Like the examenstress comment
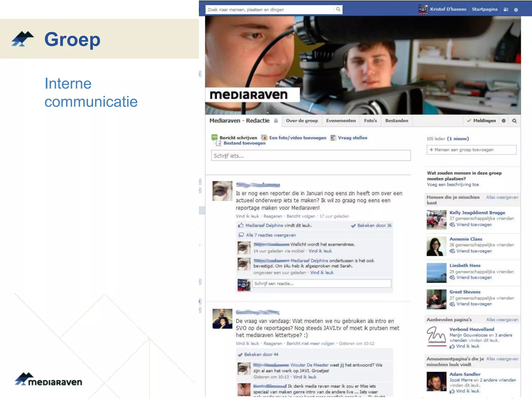 click(x=320, y=251)
